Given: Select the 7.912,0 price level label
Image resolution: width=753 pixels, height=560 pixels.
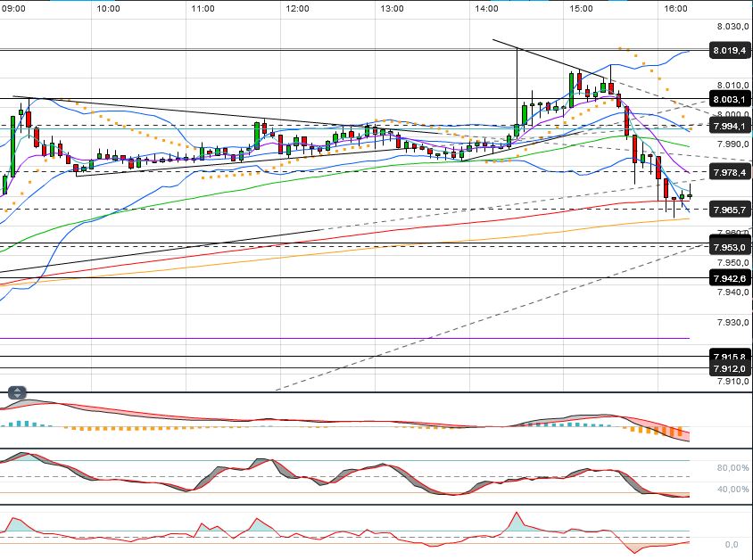Looking at the screenshot, I should pyautogui.click(x=730, y=368).
